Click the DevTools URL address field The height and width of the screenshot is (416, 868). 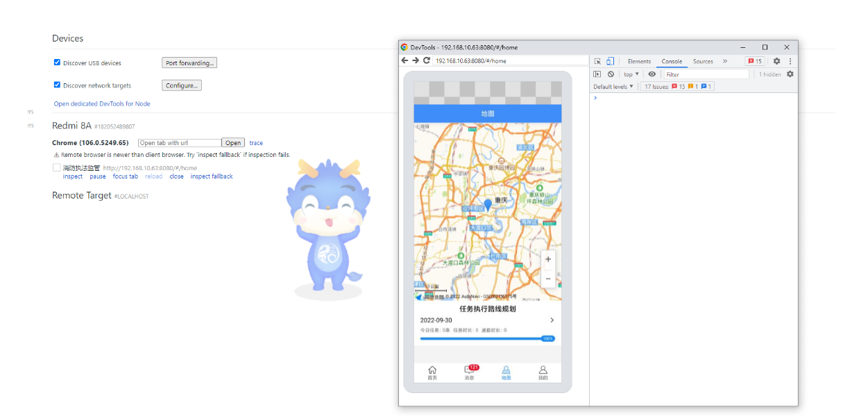coord(510,60)
